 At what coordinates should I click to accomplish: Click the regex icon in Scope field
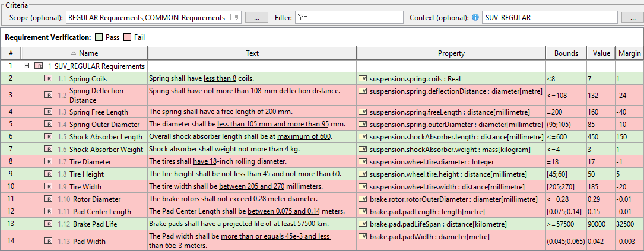pos(234,18)
